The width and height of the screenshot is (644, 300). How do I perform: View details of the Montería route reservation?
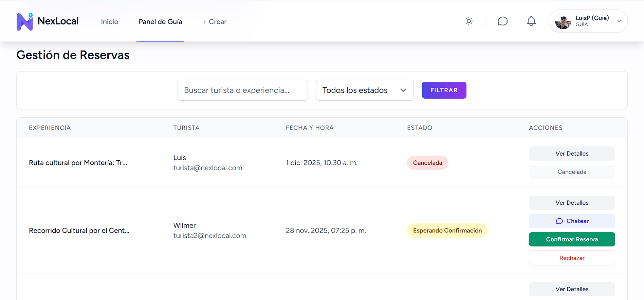tap(572, 154)
